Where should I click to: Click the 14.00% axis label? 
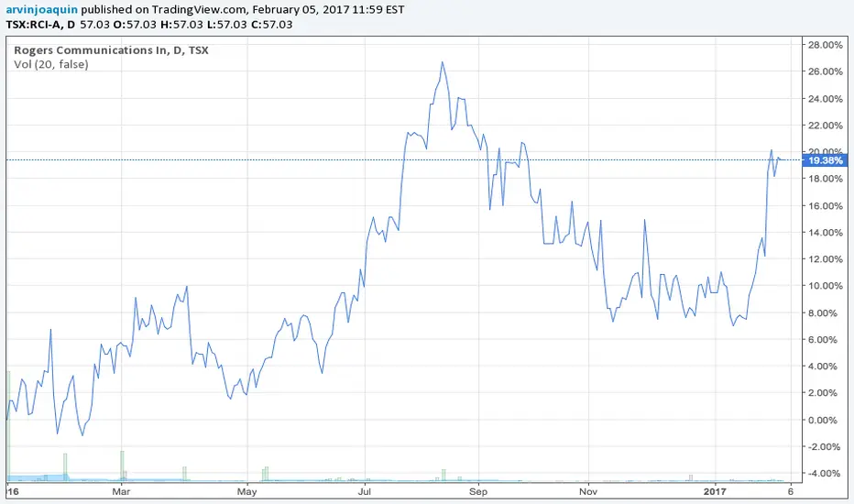(x=825, y=232)
